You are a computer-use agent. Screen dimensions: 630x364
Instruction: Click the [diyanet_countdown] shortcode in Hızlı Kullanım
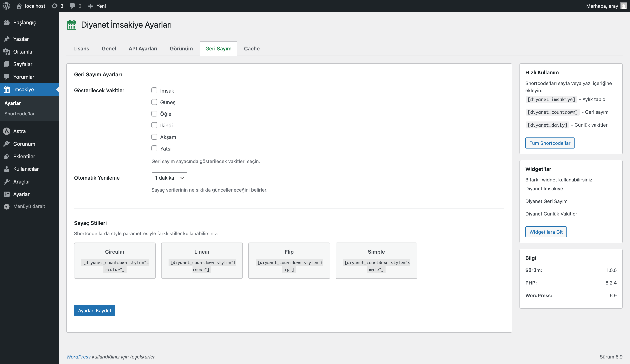[x=552, y=112]
